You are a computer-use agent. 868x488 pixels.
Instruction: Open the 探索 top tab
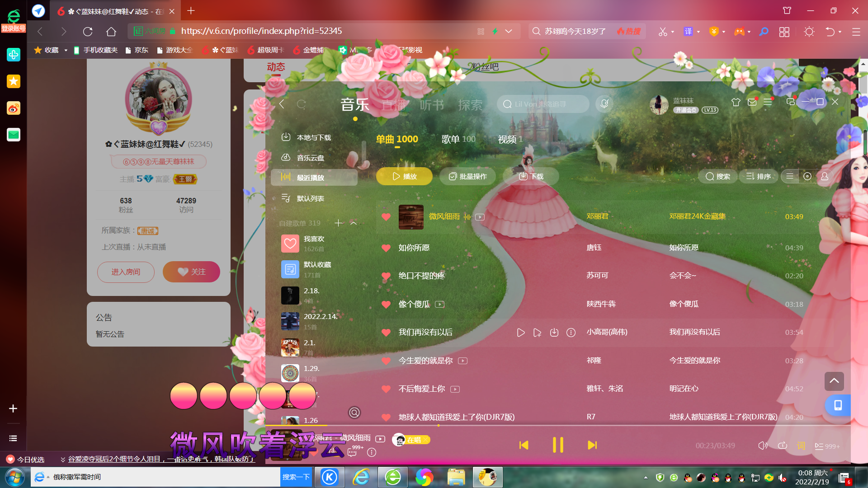[470, 105]
